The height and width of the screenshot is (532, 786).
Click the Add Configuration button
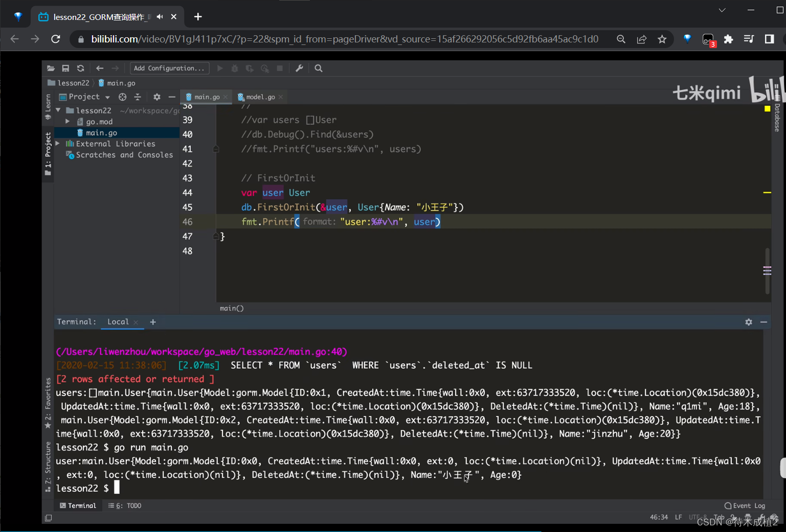169,68
